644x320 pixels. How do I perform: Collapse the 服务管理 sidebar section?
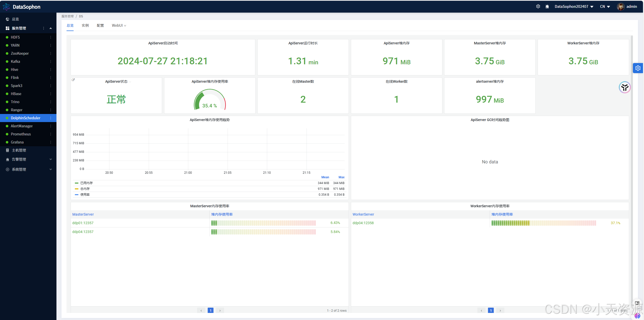tap(51, 28)
